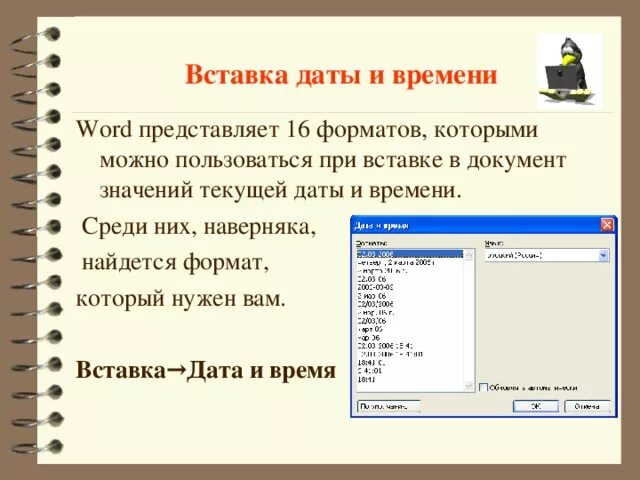Choose the 02/03/2006 format

(x=410, y=304)
